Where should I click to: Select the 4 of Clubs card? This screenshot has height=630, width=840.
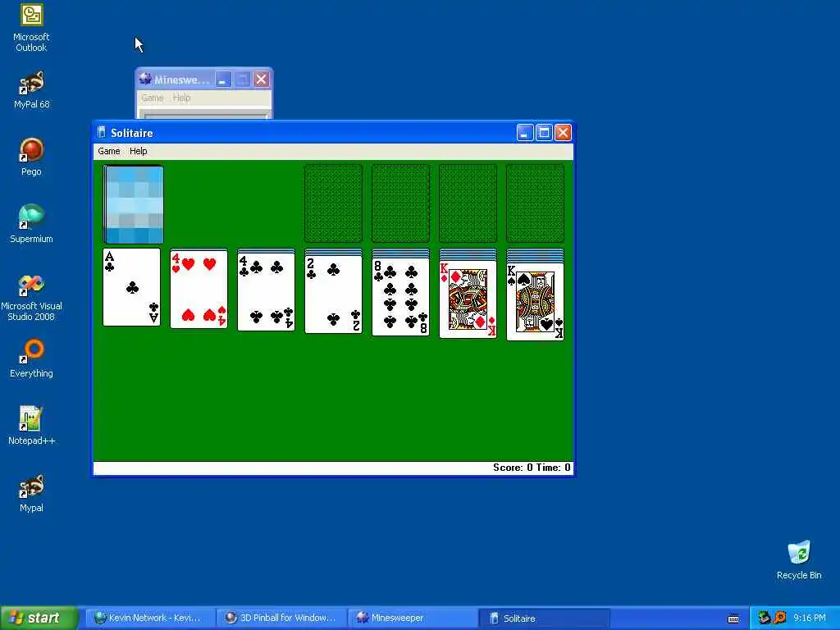267,292
